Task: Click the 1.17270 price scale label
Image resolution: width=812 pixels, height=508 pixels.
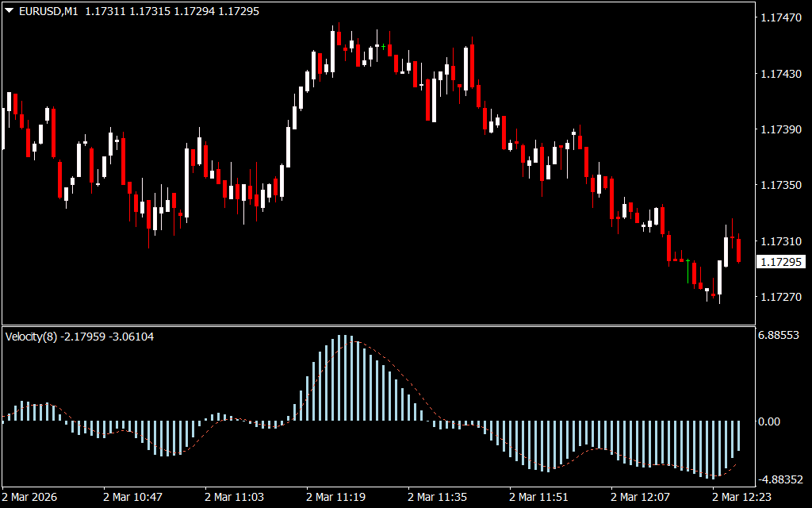Action: [780, 297]
